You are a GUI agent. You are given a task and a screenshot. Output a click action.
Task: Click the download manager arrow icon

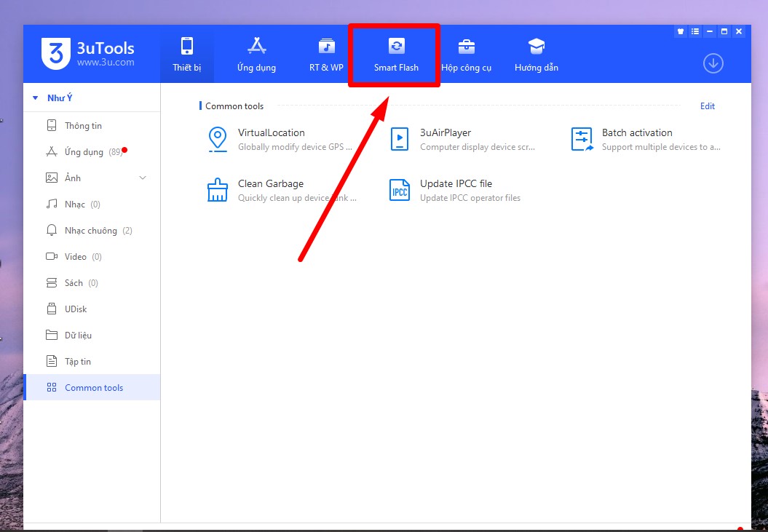pos(713,63)
